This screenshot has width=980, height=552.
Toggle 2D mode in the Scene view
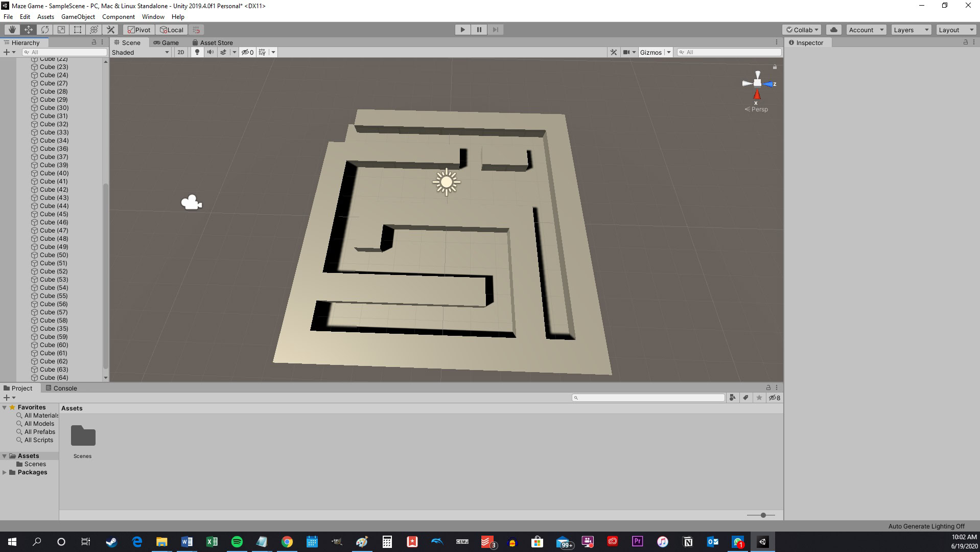click(x=181, y=52)
